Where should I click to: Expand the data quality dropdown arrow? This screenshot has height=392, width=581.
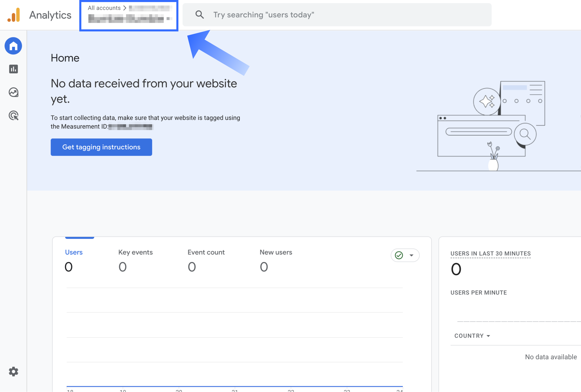pyautogui.click(x=411, y=255)
